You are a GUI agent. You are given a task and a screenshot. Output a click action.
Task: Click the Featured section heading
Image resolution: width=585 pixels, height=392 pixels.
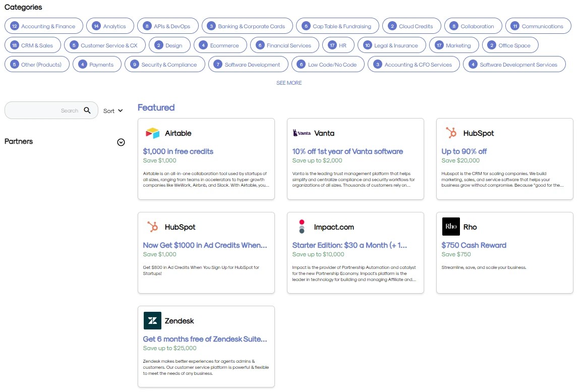click(x=156, y=107)
